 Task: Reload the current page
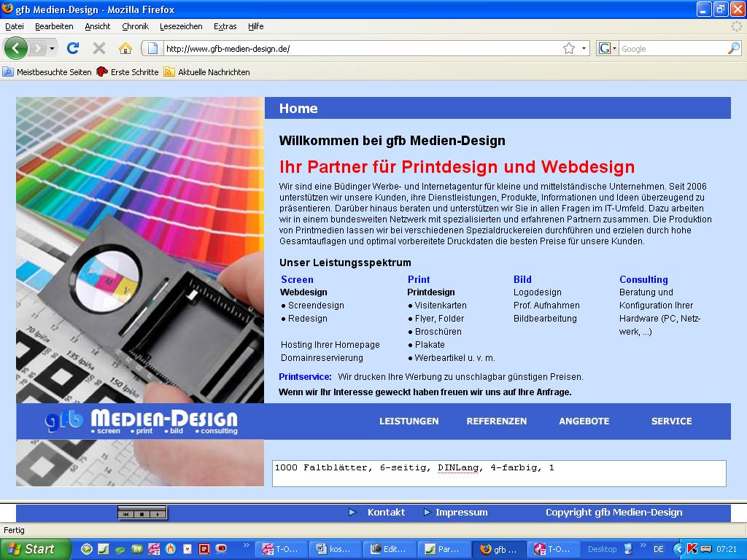click(73, 48)
